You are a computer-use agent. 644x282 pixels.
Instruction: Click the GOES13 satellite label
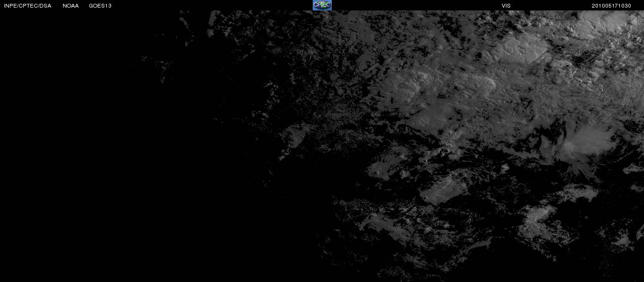[x=100, y=6]
